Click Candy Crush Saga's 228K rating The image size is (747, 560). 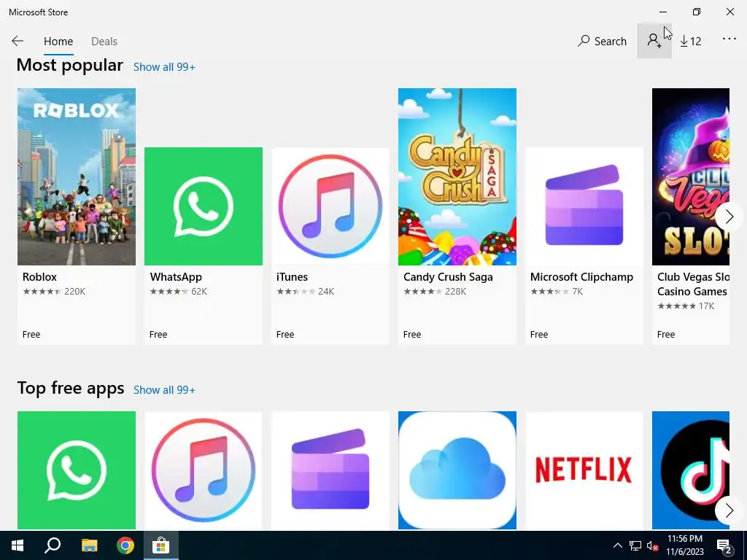pyautogui.click(x=435, y=292)
